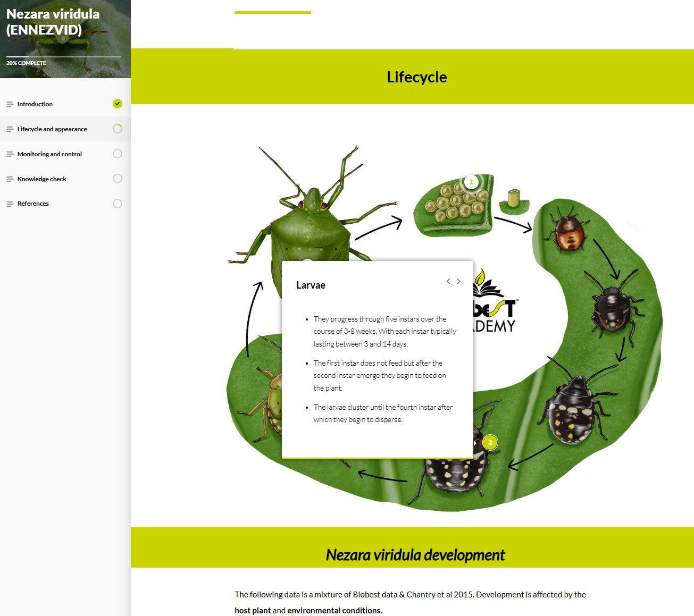Click the list icon beside Introduction
Screen dimensions: 694x616
click(10, 104)
